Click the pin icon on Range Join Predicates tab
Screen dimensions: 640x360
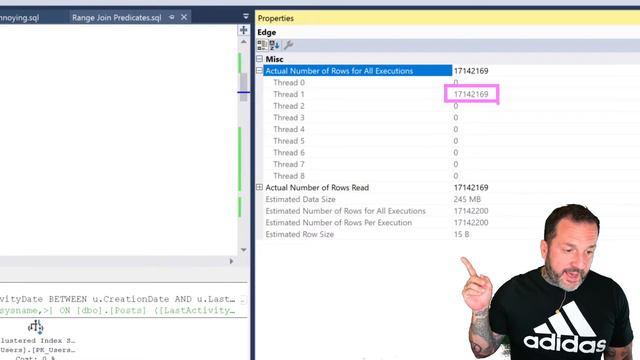tap(172, 17)
